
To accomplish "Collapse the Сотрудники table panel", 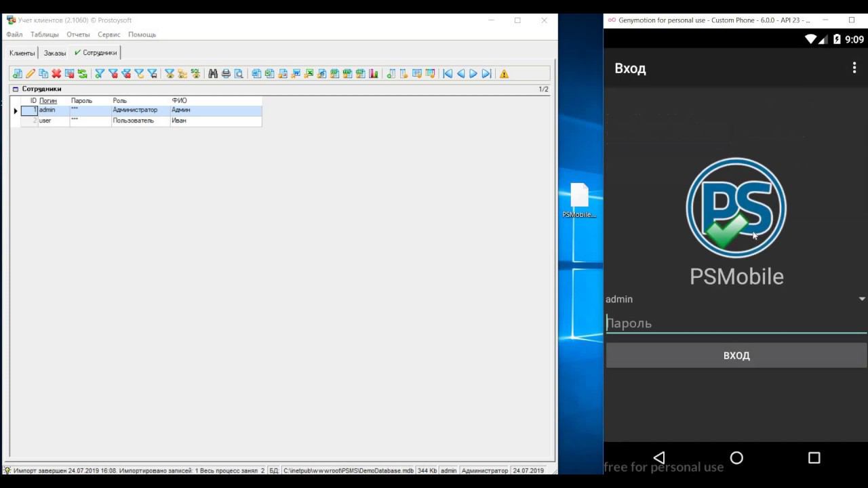I will tap(16, 89).
